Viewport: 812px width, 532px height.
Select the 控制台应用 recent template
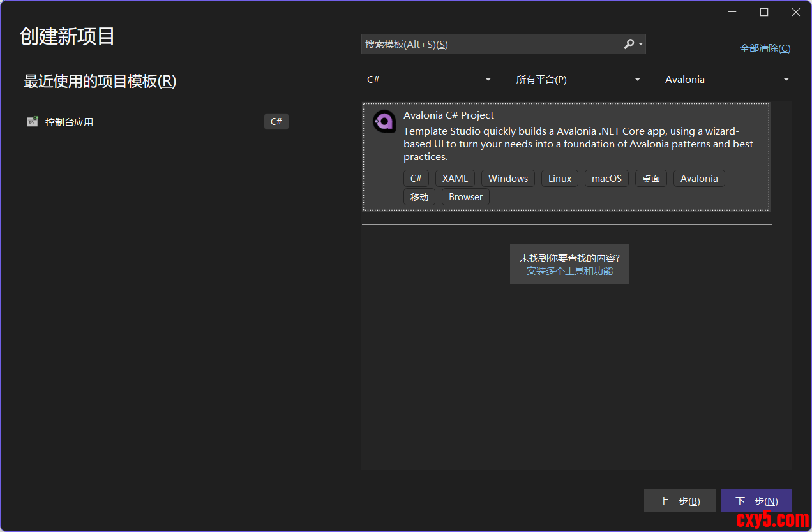click(158, 122)
